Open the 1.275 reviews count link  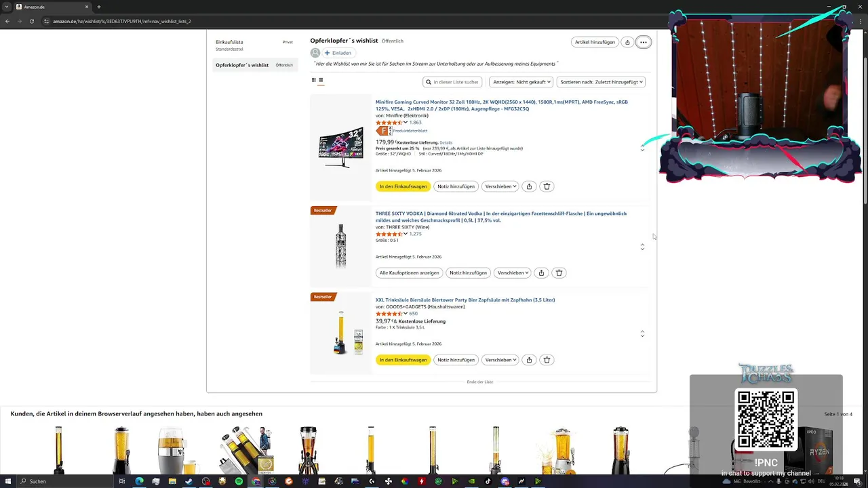[415, 234]
